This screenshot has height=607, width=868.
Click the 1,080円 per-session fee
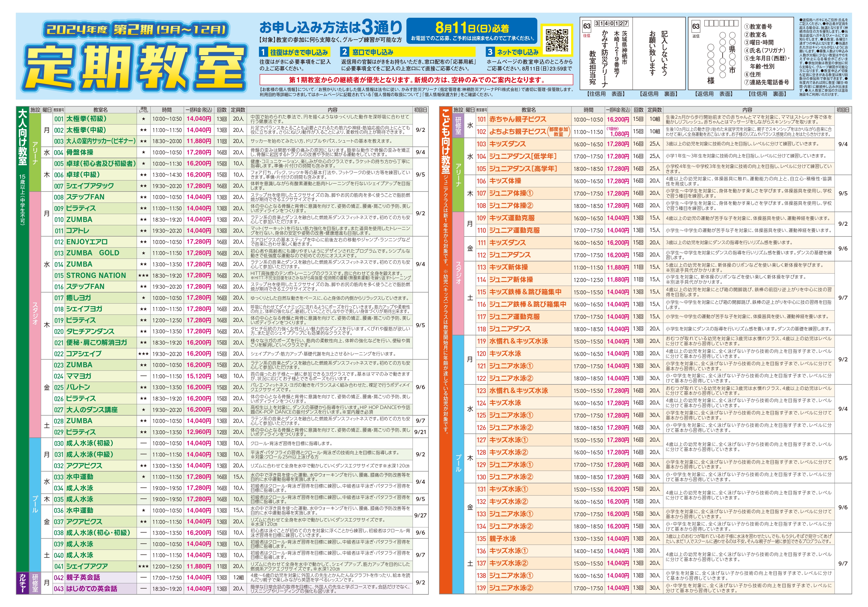pos(619,134)
